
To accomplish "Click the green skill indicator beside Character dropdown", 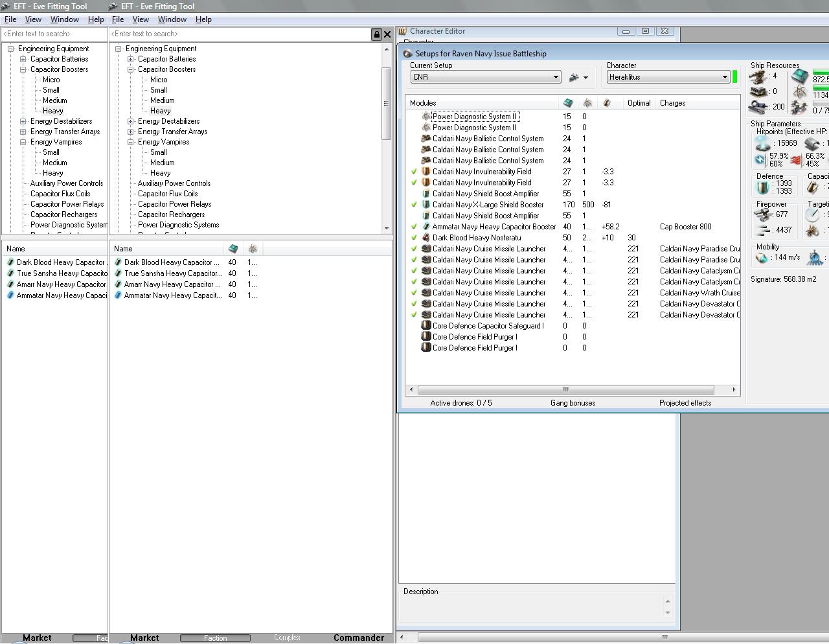I will tap(735, 77).
